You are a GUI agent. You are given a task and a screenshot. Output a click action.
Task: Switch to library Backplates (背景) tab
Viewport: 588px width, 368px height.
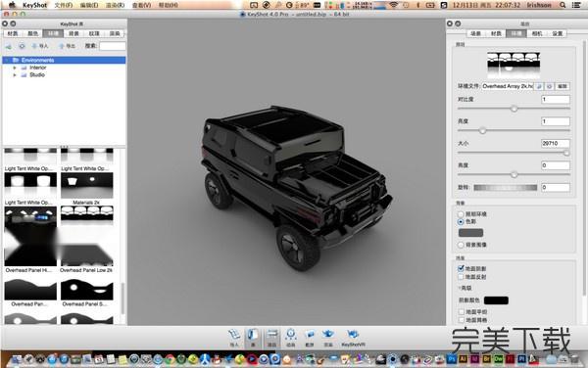pos(73,33)
